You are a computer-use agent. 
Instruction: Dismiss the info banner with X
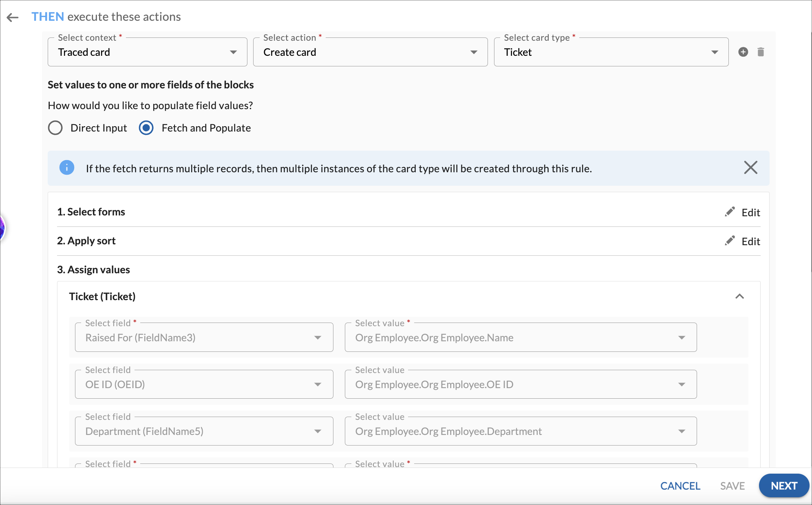click(x=750, y=168)
